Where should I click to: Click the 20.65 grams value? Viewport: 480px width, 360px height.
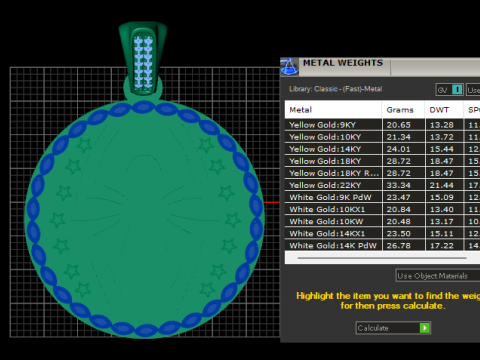[399, 125]
